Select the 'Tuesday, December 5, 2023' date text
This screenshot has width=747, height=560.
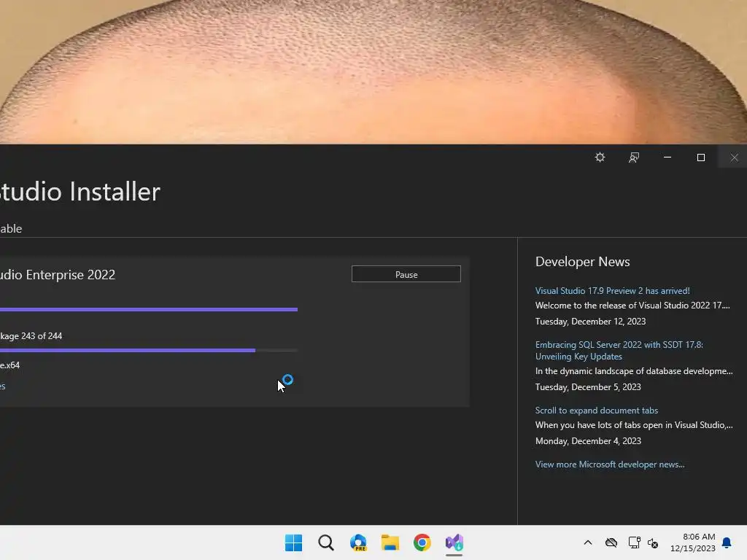click(588, 387)
